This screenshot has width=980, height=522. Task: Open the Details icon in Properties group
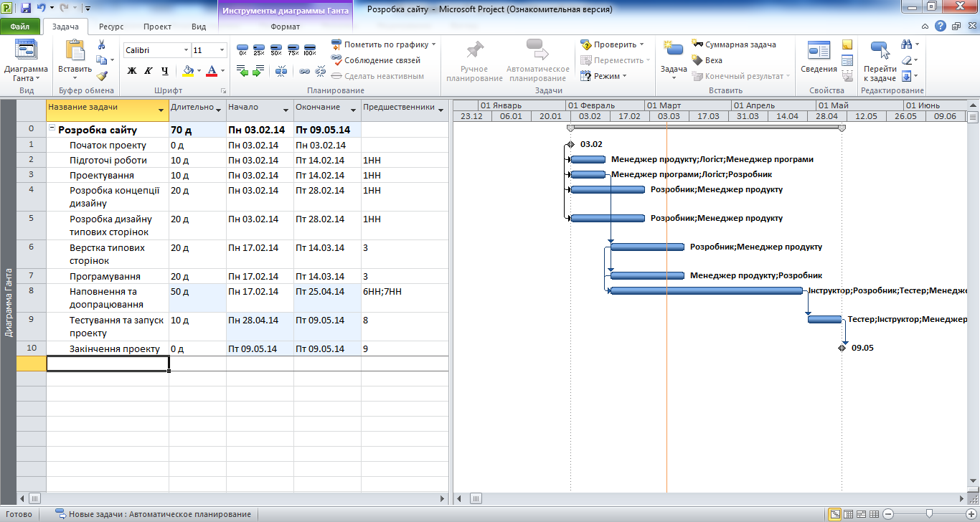[x=847, y=60]
